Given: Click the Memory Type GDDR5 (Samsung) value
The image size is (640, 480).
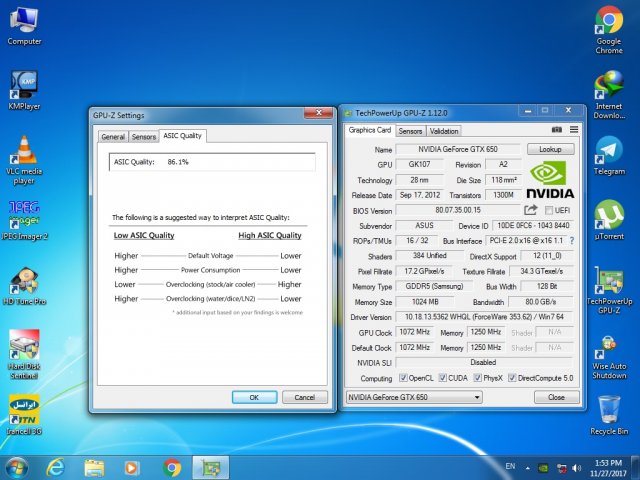Looking at the screenshot, I should [434, 287].
